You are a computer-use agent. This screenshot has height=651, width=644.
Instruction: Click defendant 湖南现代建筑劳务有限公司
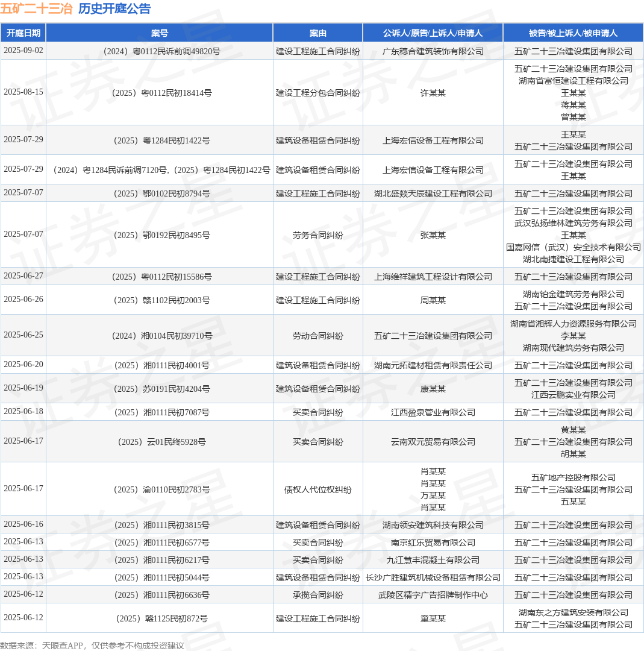point(574,348)
